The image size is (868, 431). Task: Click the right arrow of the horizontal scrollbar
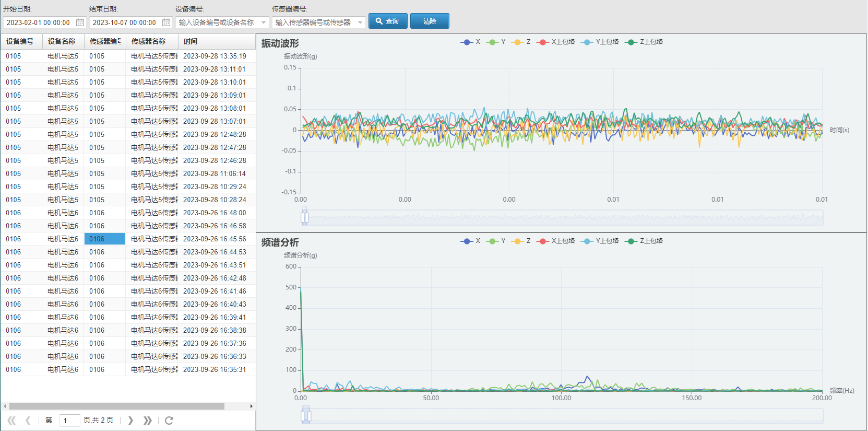[251, 406]
